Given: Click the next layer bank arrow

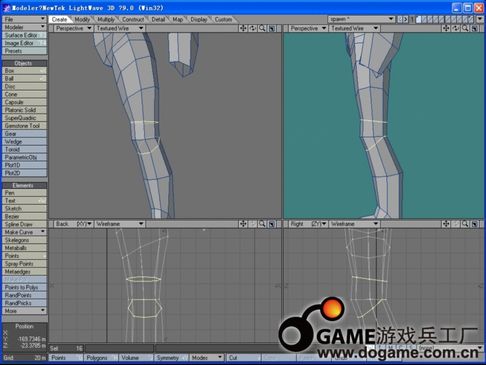Looking at the screenshot, I should pyautogui.click(x=406, y=19).
